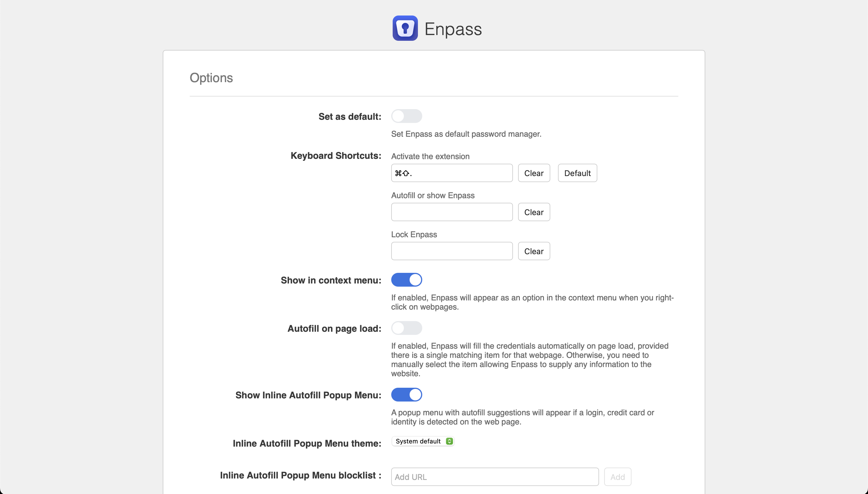Click the Add blocklist URL button

pyautogui.click(x=617, y=477)
